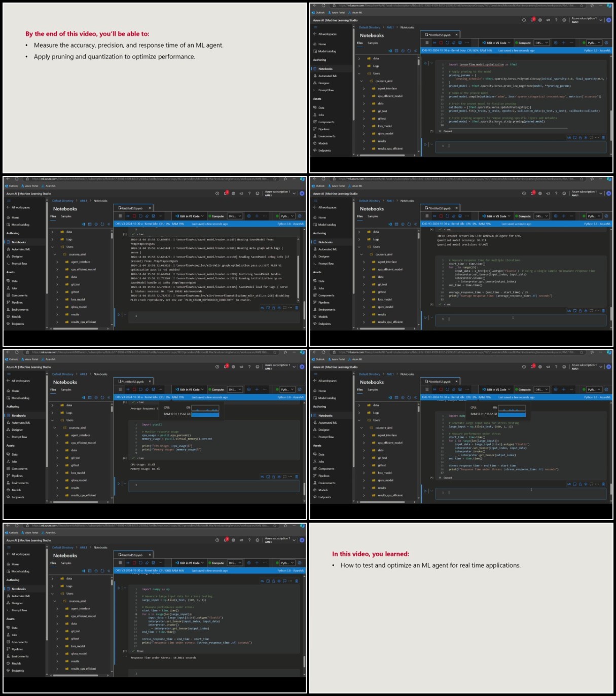
Task: Clear outputs eraser icon in stress-result frame
Action: click(147, 563)
